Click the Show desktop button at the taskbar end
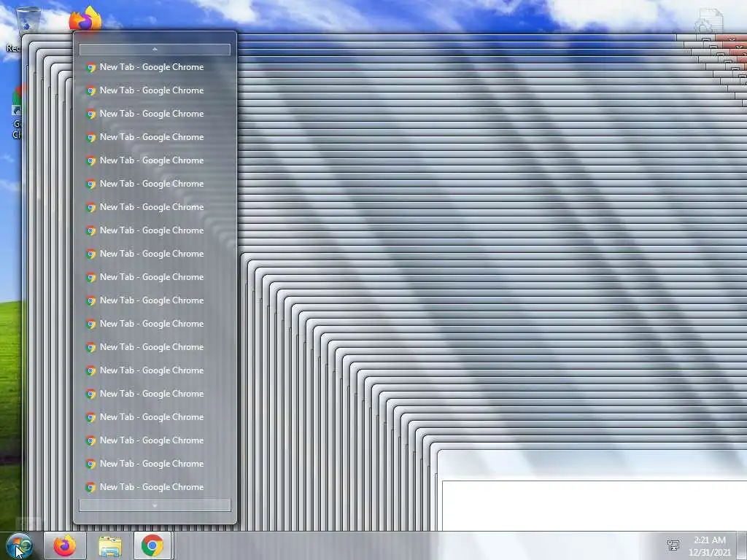 pos(743,545)
